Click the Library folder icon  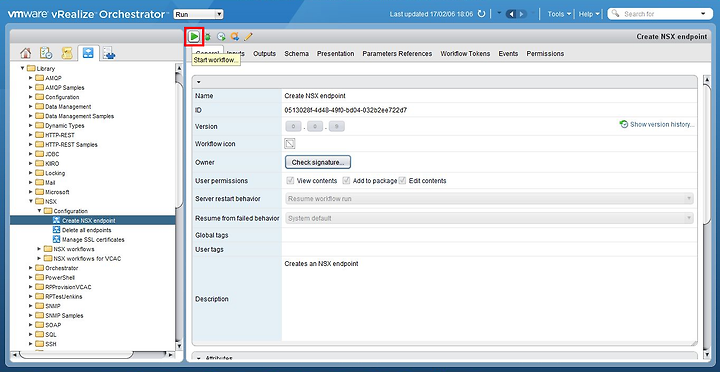[31, 68]
